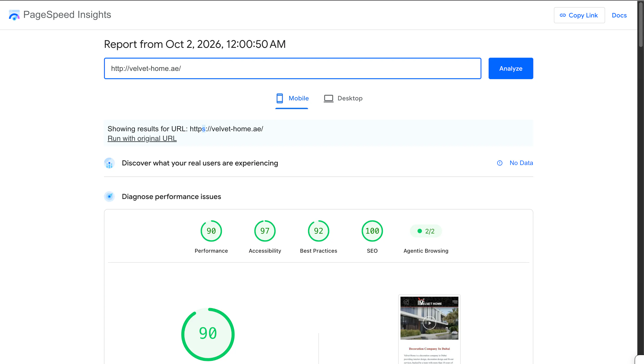Click the Accessibility label
The width and height of the screenshot is (644, 364).
tap(265, 251)
